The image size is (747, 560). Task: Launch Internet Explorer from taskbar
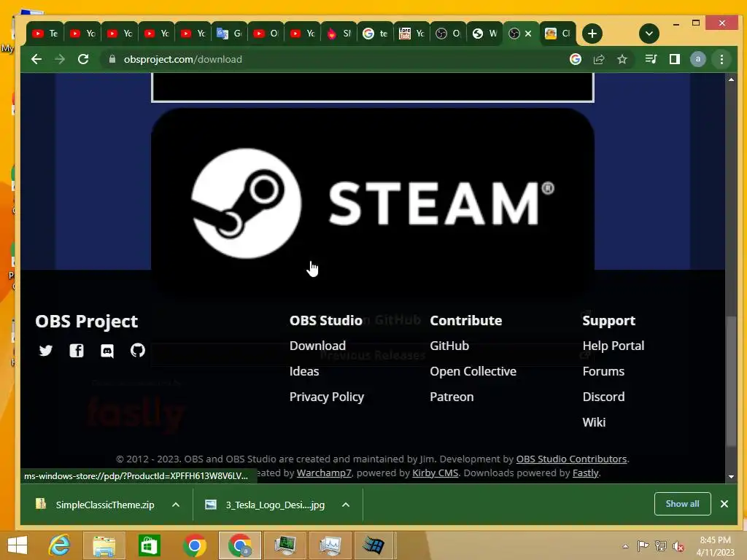(60, 545)
